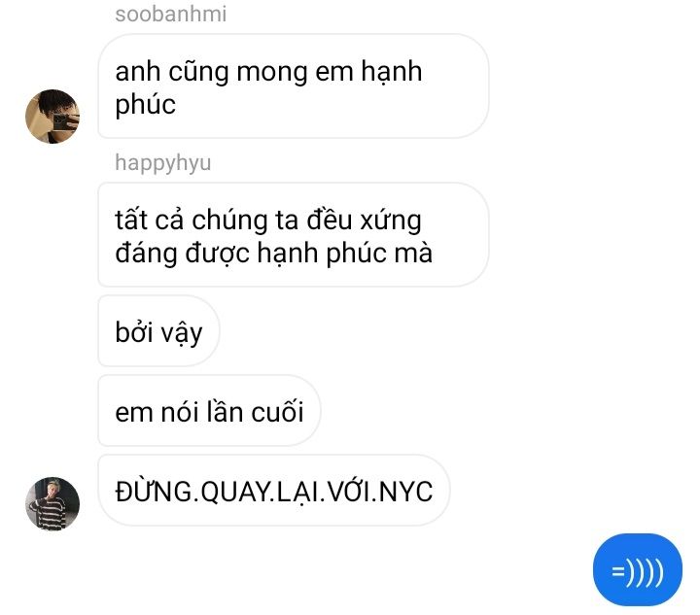Click the word "cuối" in the fourth bubble
Screen dimensions: 700x615
pos(277,411)
